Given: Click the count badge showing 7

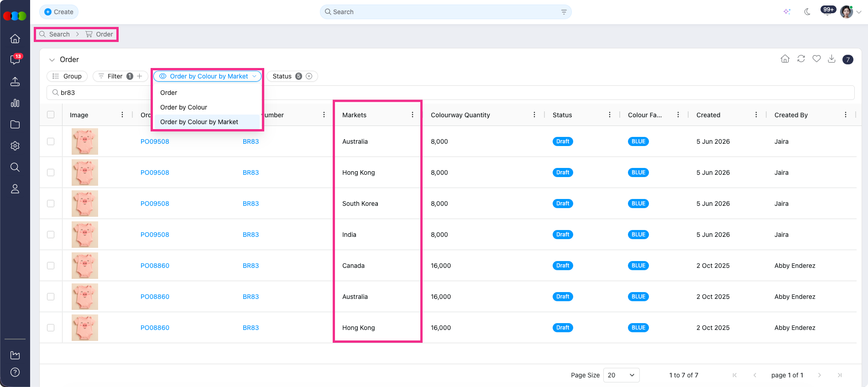Looking at the screenshot, I should pyautogui.click(x=848, y=59).
